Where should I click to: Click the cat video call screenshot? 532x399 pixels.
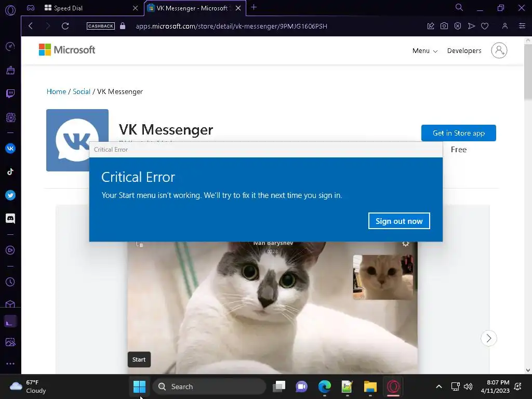point(272,307)
